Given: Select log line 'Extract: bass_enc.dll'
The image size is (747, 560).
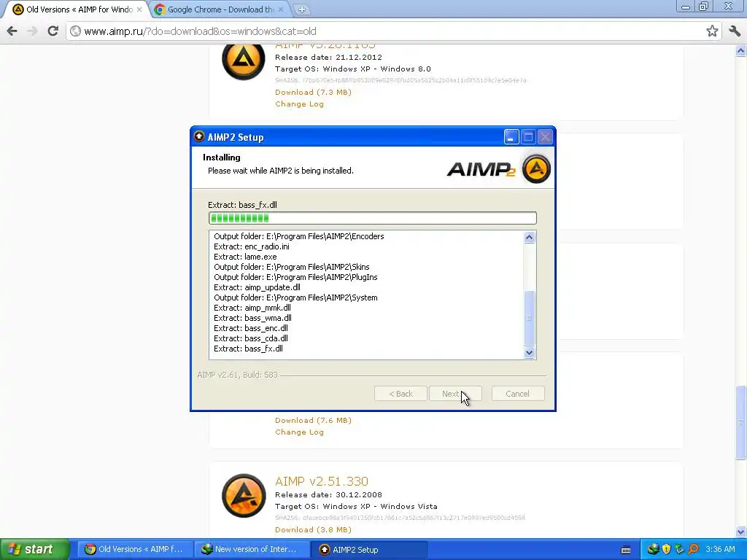Looking at the screenshot, I should [251, 329].
